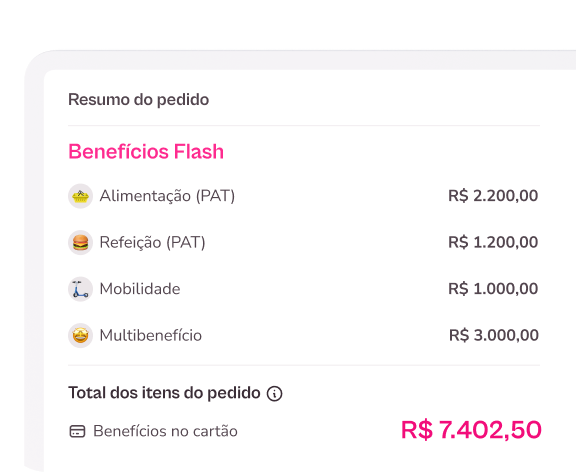
Task: Click the Benefícios no cartão label
Action: [x=165, y=431]
